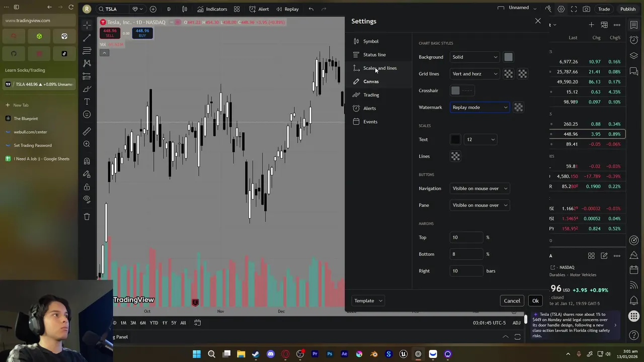Pick the Crosshair color swatch

(x=455, y=90)
